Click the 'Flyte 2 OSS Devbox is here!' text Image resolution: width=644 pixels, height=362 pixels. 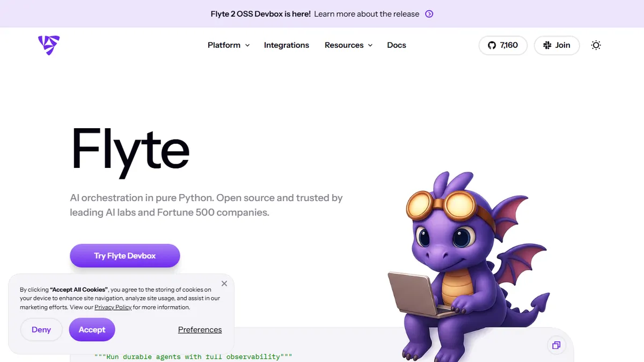tap(261, 14)
